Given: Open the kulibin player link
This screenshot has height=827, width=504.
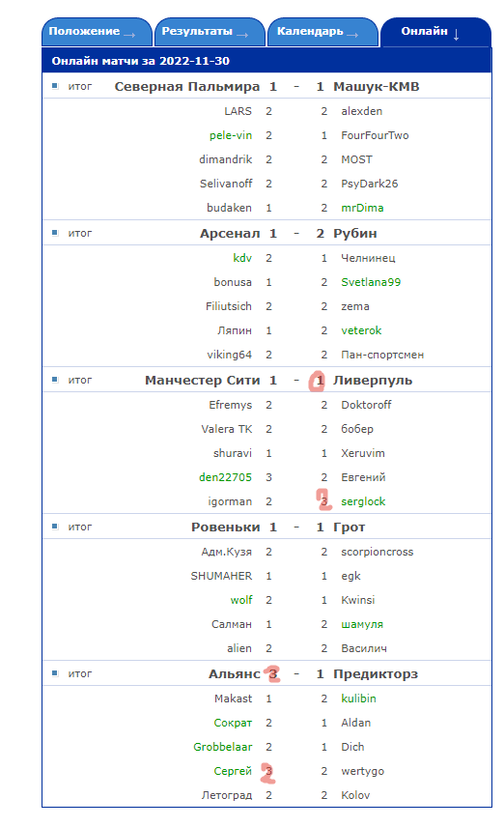Looking at the screenshot, I should click(x=358, y=699).
